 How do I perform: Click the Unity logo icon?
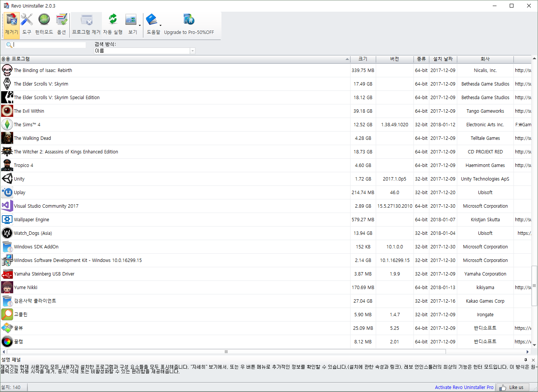7,179
